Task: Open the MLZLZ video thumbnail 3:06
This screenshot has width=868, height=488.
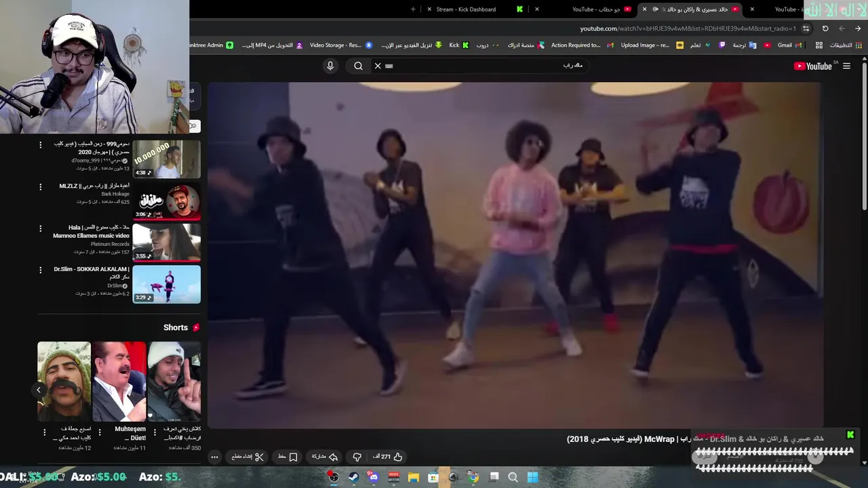Action: (x=166, y=201)
